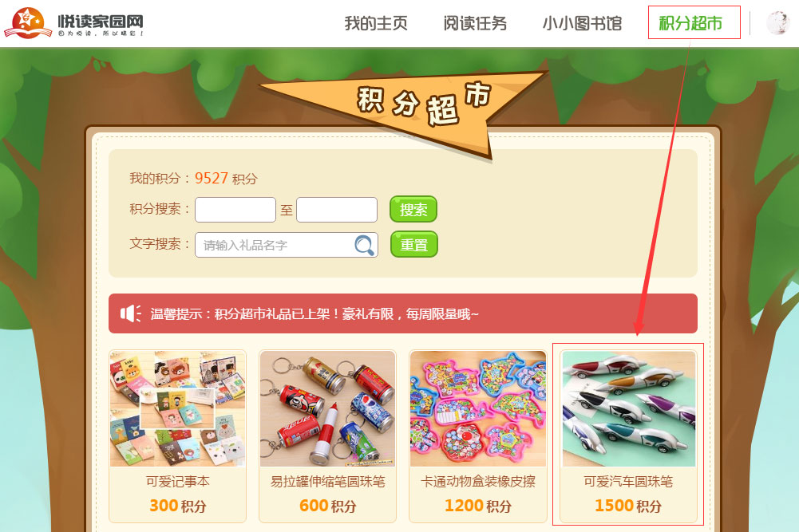Click the magnifier icon in the gift name search box
The image size is (799, 532).
364,245
